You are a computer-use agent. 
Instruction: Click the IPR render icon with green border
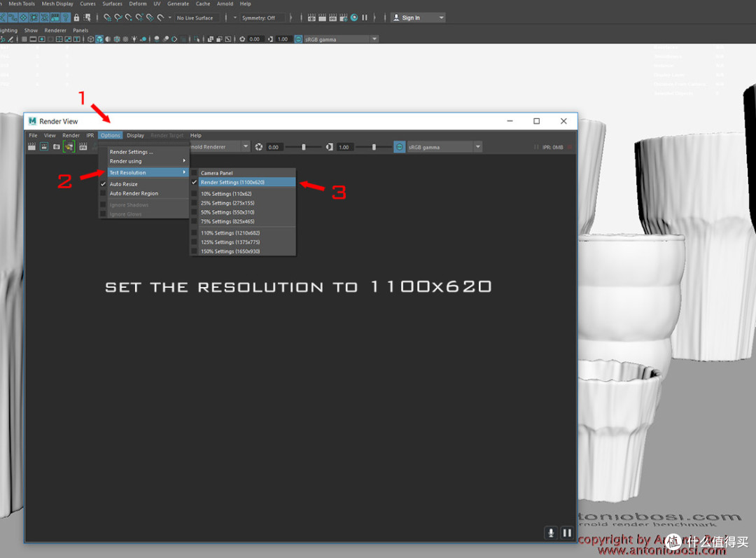click(69, 146)
